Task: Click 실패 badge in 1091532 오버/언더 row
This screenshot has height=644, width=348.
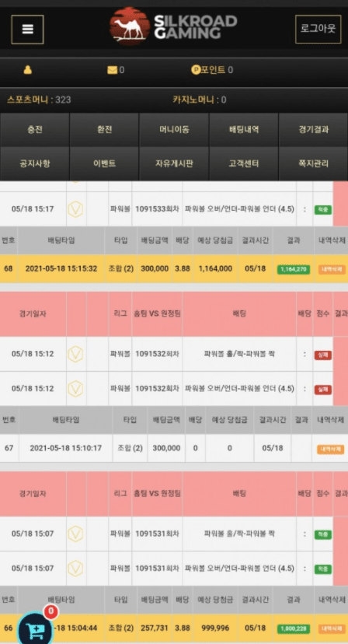Action: 323,389
